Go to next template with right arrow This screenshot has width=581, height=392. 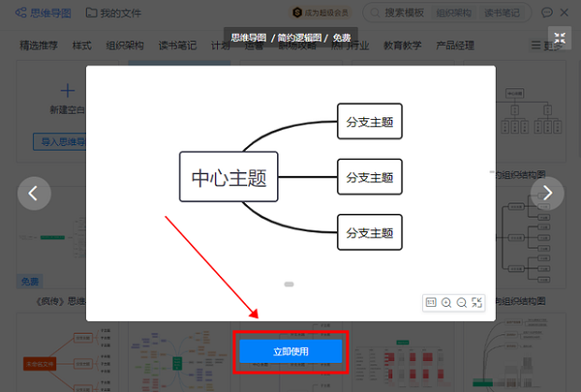547,193
